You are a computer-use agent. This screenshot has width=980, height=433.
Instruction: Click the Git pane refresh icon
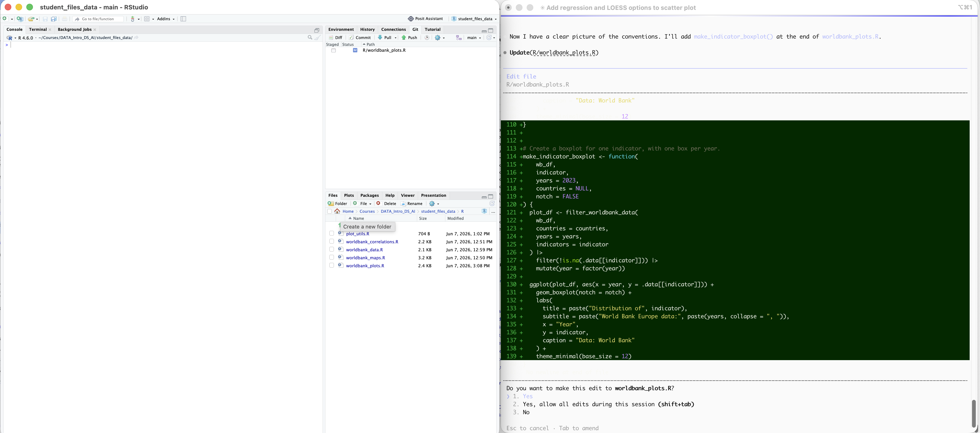[489, 38]
